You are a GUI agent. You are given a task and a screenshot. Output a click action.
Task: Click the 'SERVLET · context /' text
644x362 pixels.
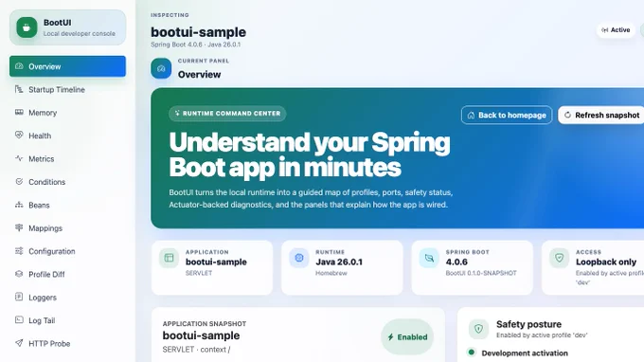pyautogui.click(x=196, y=350)
